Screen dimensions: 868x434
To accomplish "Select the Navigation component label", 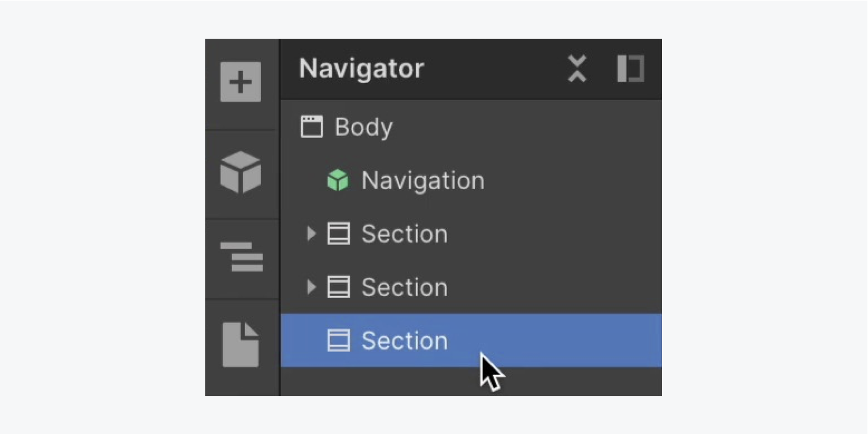I will coord(423,181).
